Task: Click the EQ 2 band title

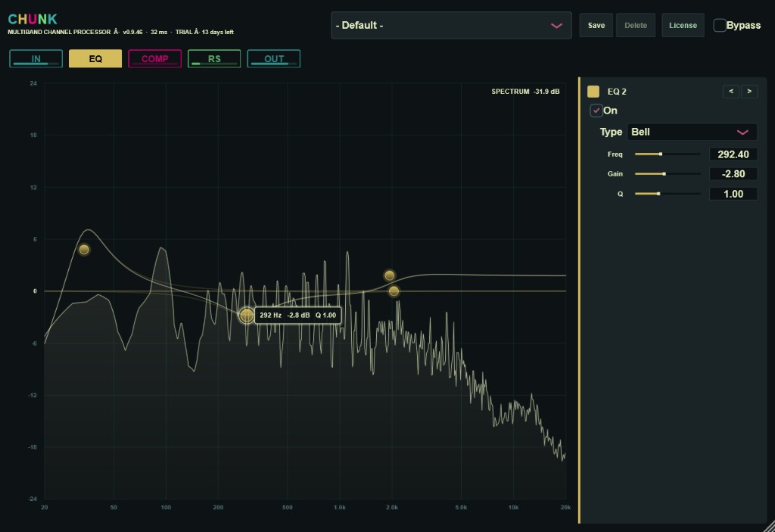Action: pos(617,92)
